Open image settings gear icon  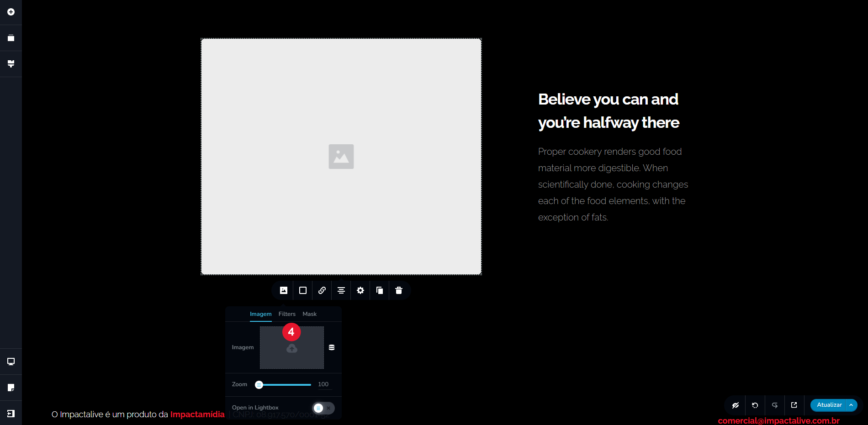coord(360,290)
